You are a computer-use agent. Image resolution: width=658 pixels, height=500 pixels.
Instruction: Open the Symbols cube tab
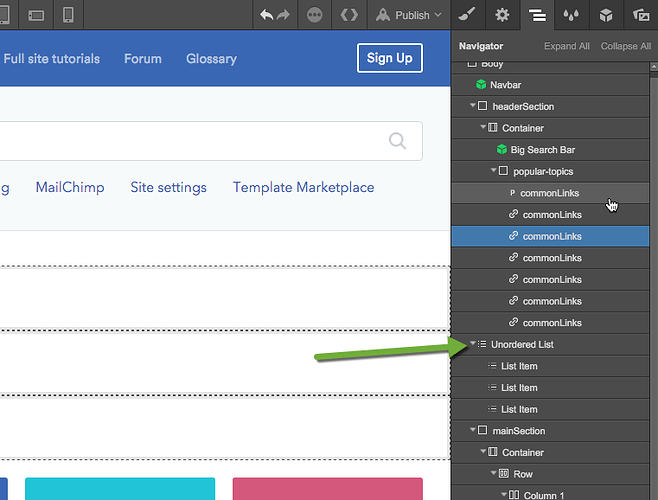606,15
